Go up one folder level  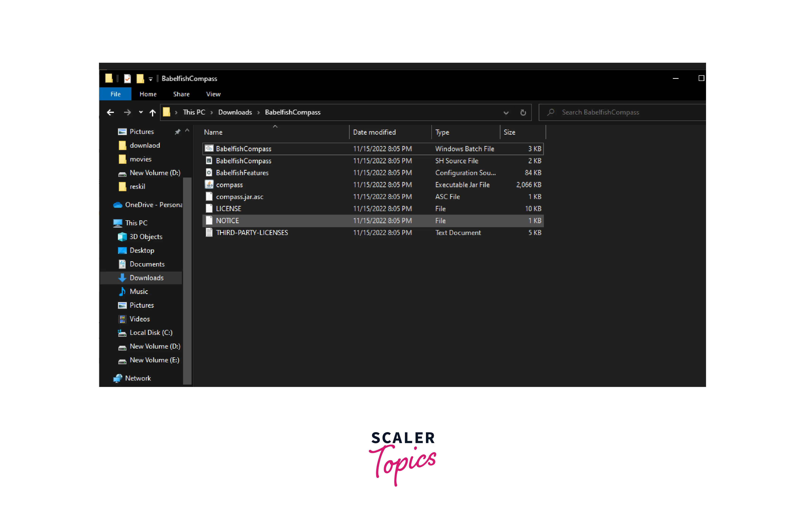click(153, 112)
